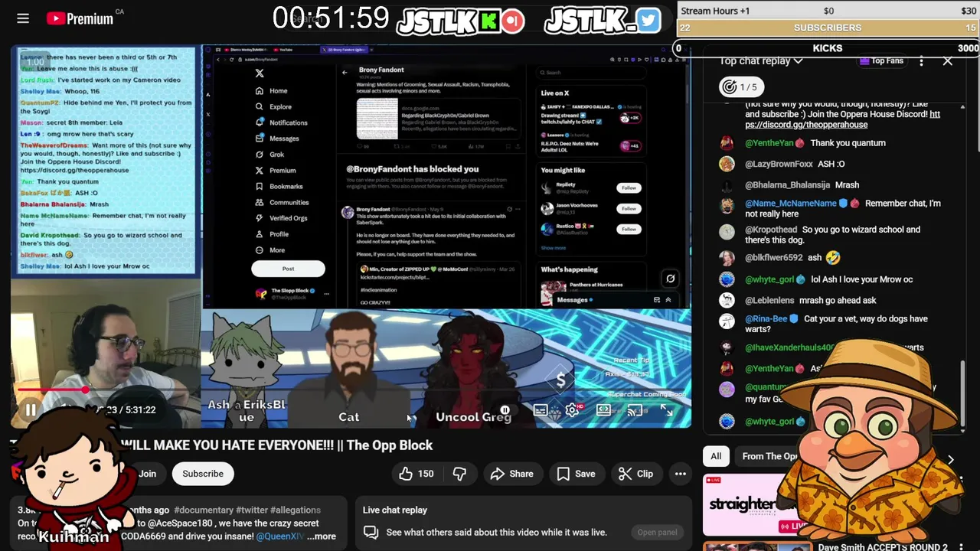Toggle the autoplay switch in player
The image size is (980, 551).
[505, 411]
